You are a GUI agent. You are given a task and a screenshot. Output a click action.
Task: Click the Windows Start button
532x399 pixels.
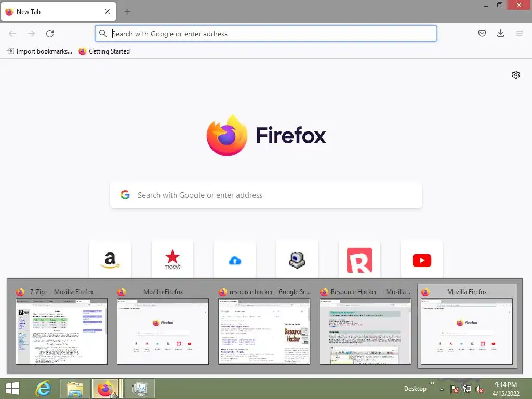[x=12, y=389]
